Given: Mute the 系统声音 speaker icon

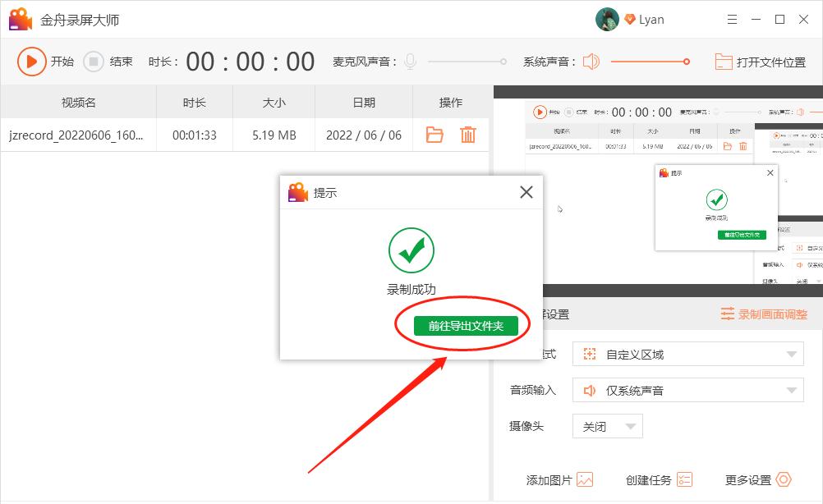Looking at the screenshot, I should tap(591, 61).
